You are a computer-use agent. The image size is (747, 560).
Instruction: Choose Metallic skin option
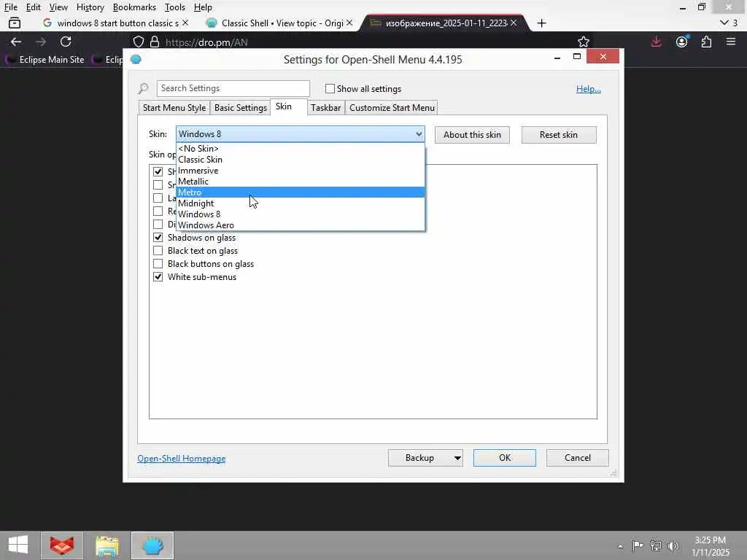pyautogui.click(x=300, y=182)
